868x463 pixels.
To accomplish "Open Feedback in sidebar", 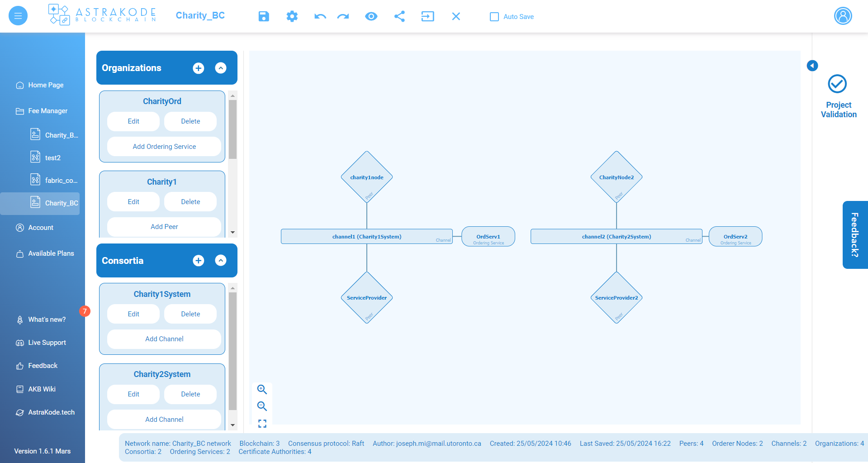I will [37, 366].
